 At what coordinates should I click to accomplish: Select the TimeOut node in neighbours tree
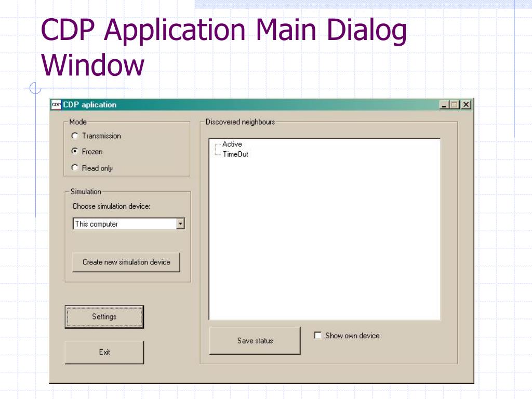tap(235, 154)
